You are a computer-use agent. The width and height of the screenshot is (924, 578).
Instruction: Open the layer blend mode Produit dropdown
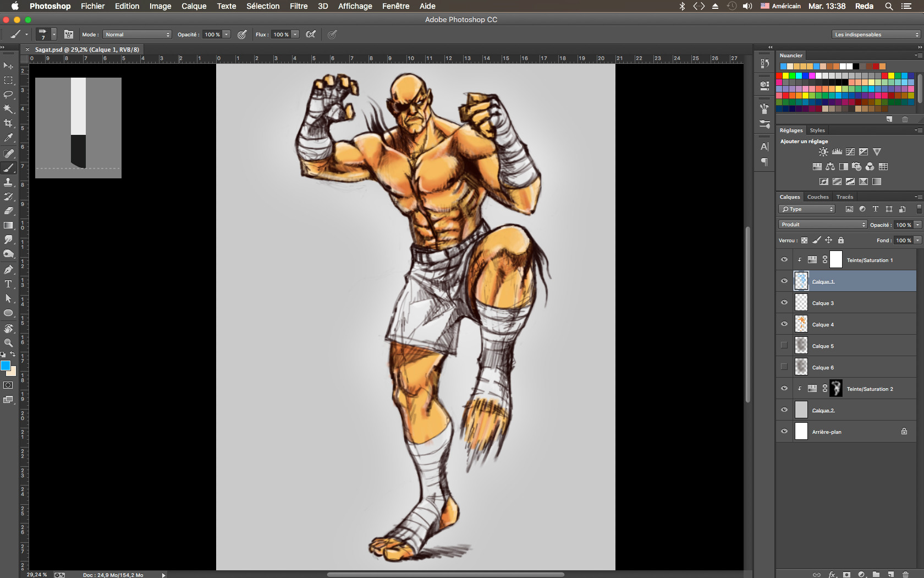click(822, 225)
